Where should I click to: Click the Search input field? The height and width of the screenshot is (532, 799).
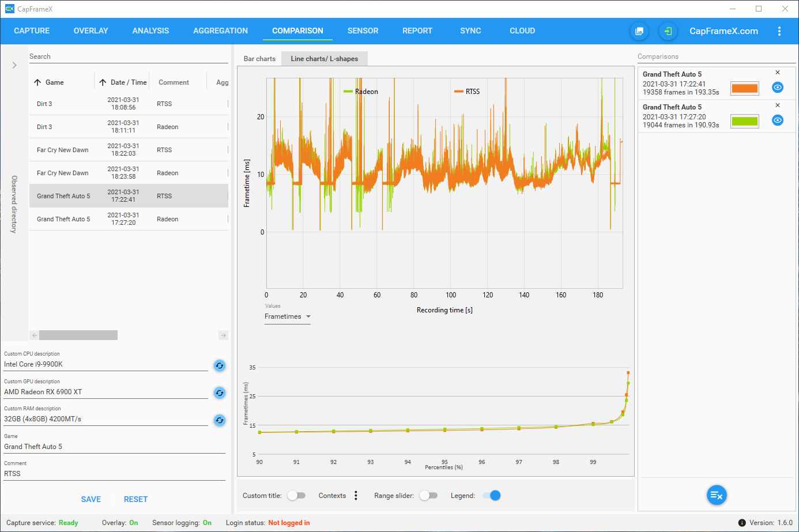[x=129, y=56]
